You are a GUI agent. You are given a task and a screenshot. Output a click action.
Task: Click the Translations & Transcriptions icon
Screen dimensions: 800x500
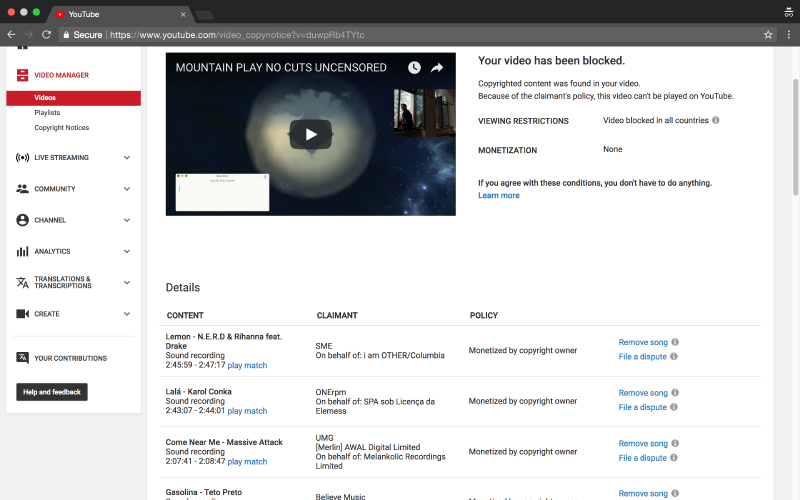22,283
